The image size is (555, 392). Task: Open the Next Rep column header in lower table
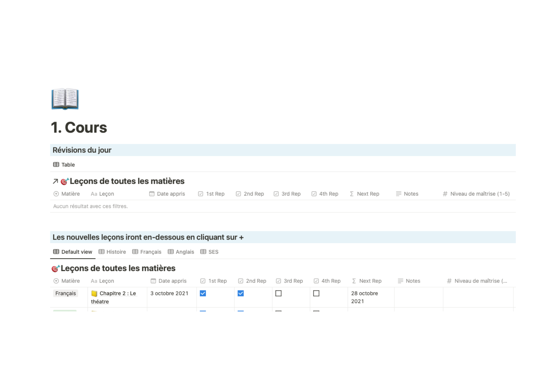[367, 281]
